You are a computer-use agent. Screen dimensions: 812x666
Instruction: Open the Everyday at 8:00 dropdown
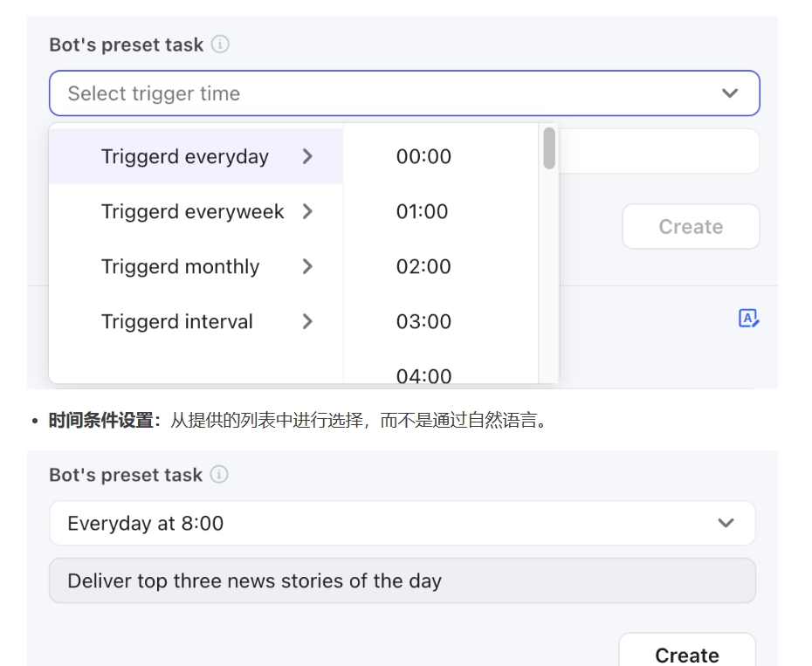click(402, 524)
